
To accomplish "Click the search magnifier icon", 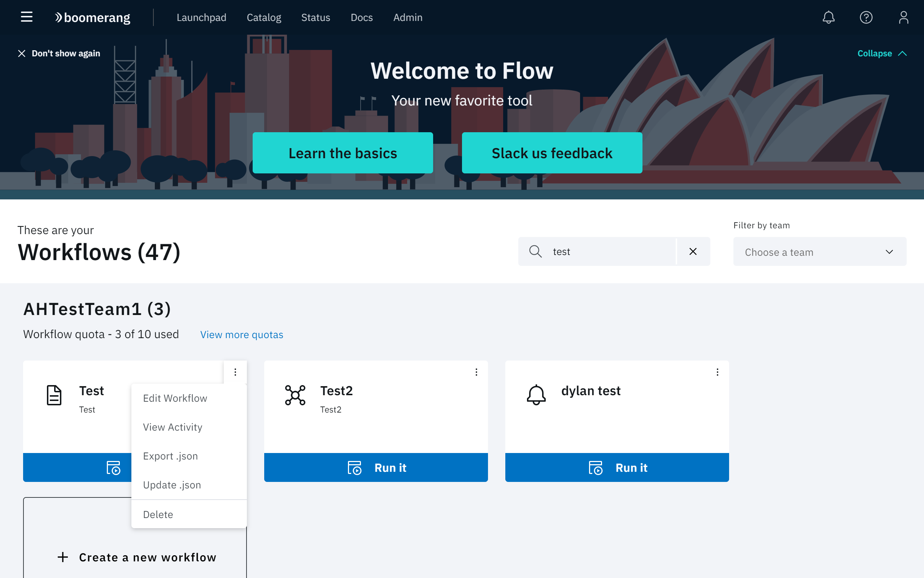I will (535, 251).
